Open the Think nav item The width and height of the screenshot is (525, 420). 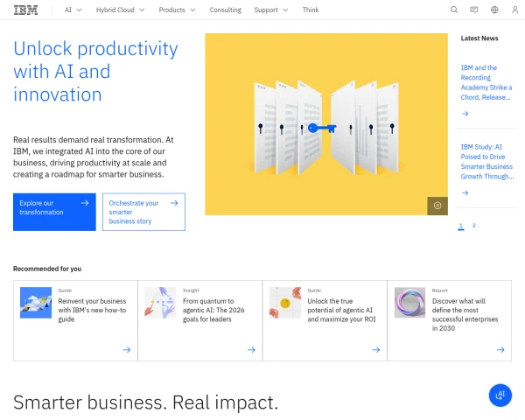pyautogui.click(x=311, y=10)
